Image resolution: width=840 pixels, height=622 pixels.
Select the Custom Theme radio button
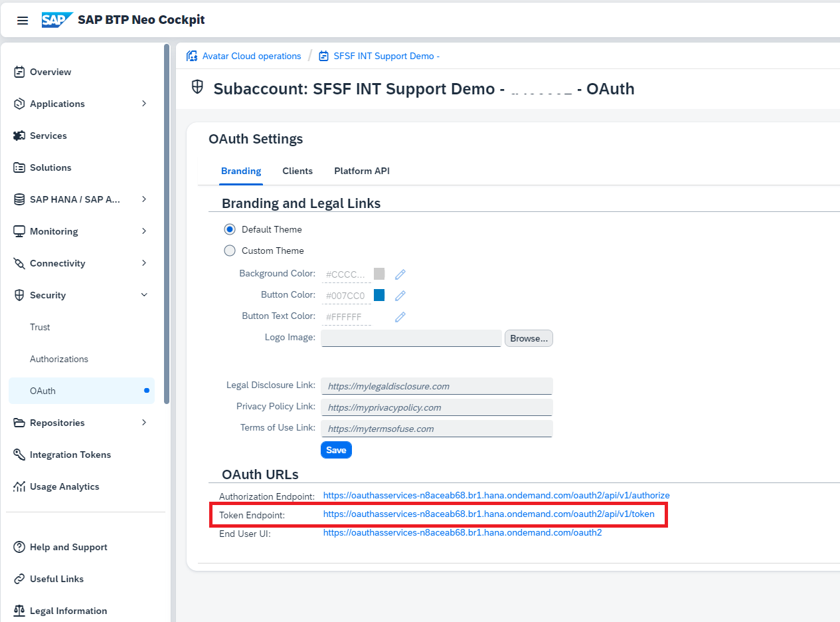coord(230,251)
